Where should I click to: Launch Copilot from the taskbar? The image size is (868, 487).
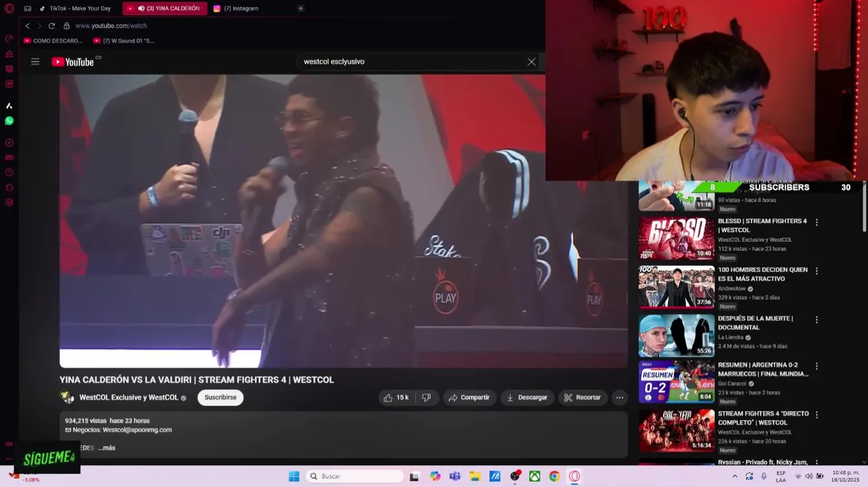pos(435,476)
